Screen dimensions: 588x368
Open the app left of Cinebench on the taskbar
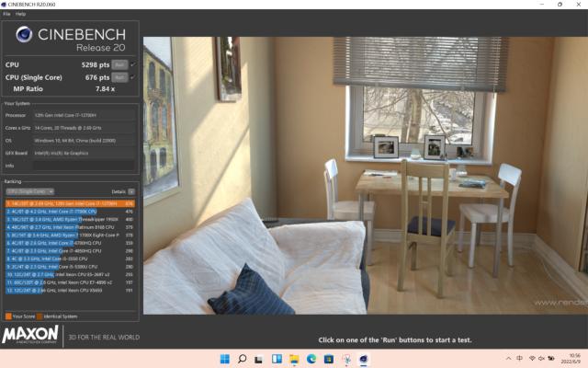pyautogui.click(x=346, y=360)
